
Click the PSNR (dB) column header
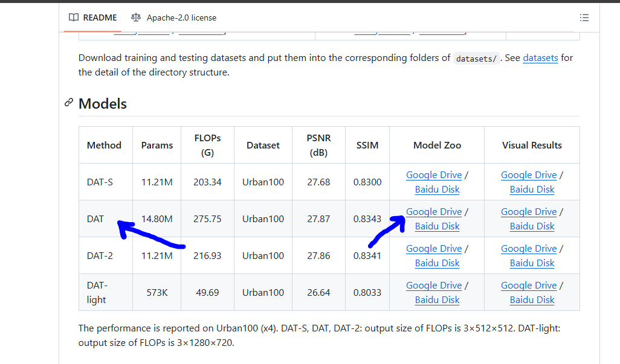318,145
